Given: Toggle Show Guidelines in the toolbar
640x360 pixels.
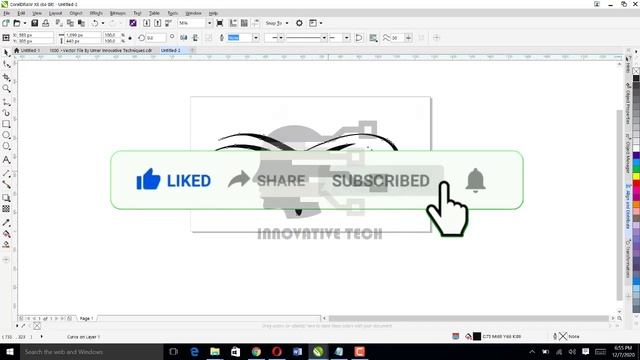Looking at the screenshot, I should click(256, 23).
